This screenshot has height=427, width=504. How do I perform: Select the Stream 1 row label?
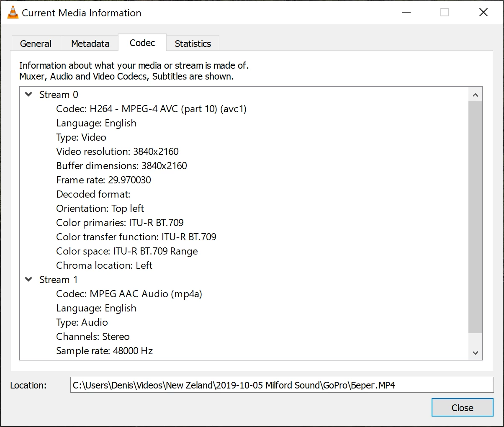pos(59,280)
